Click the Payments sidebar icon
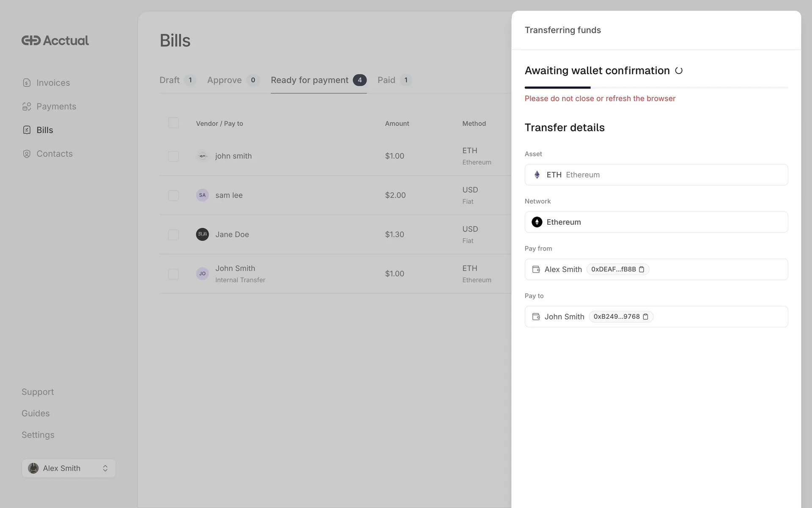The image size is (812, 508). pos(27,106)
